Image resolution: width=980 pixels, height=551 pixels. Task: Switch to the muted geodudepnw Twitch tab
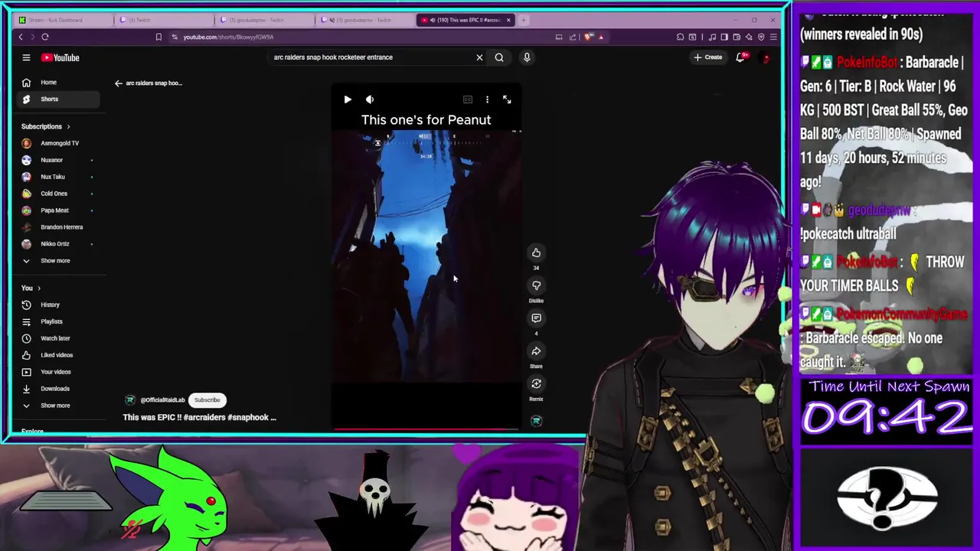[x=365, y=20]
